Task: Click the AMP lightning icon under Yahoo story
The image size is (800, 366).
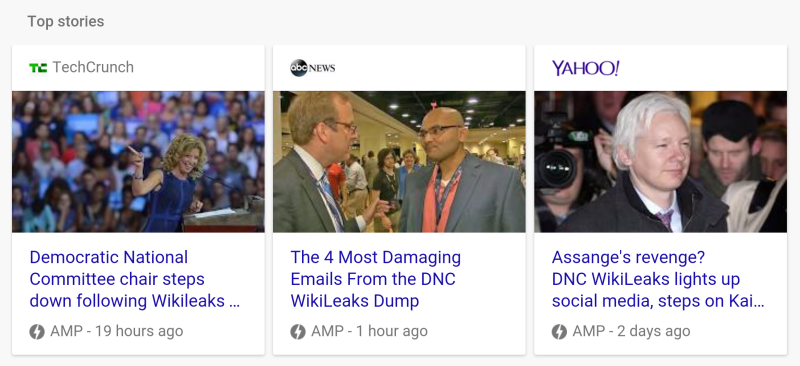Action: point(559,332)
